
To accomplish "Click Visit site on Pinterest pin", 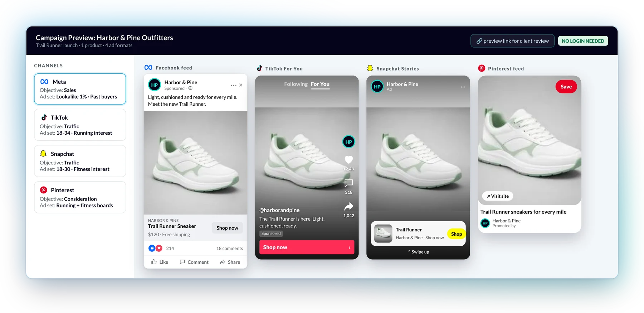I will (497, 196).
